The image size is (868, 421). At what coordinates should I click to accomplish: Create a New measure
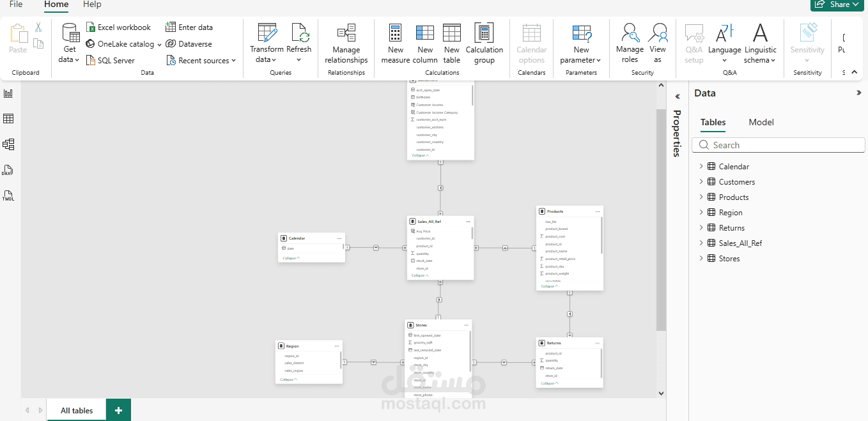tap(396, 43)
